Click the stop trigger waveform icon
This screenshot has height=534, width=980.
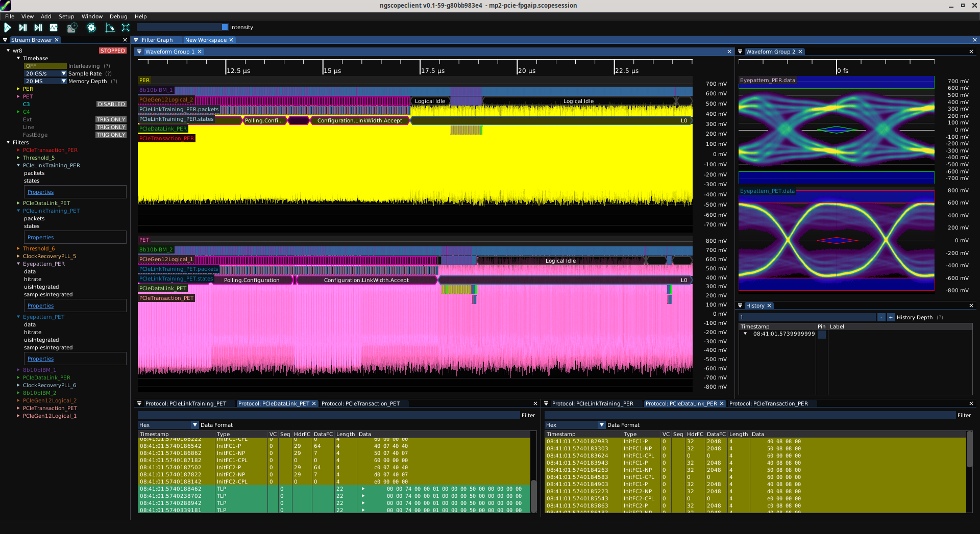pos(54,28)
